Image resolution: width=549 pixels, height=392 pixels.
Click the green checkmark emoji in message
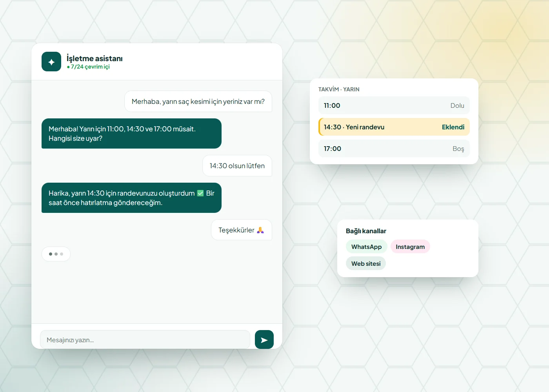200,193
